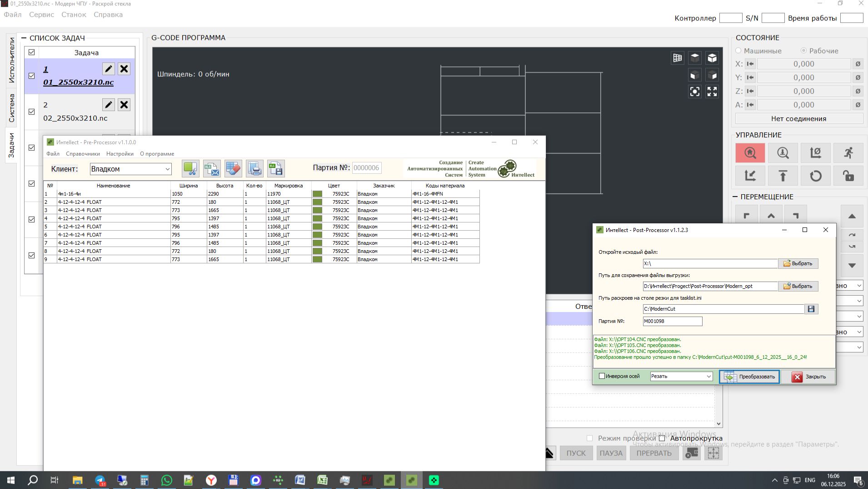
Task: Click the running man icon in Управление
Action: pyautogui.click(x=848, y=153)
